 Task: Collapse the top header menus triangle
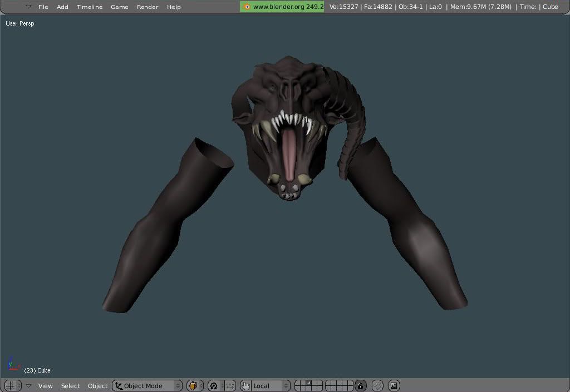coord(28,7)
